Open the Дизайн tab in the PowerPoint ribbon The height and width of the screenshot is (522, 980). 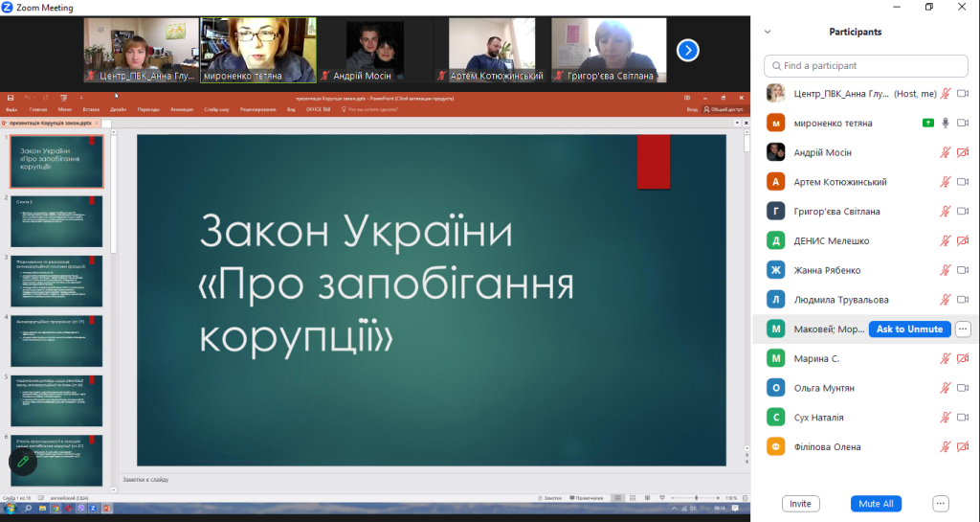tap(118, 109)
